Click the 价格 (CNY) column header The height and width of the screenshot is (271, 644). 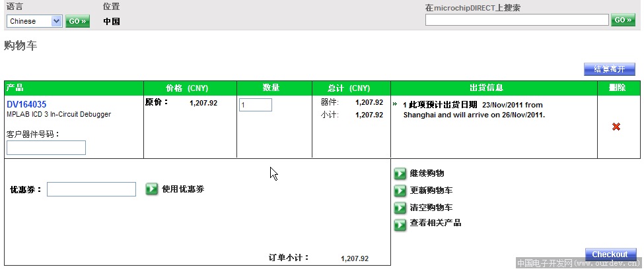[190, 88]
